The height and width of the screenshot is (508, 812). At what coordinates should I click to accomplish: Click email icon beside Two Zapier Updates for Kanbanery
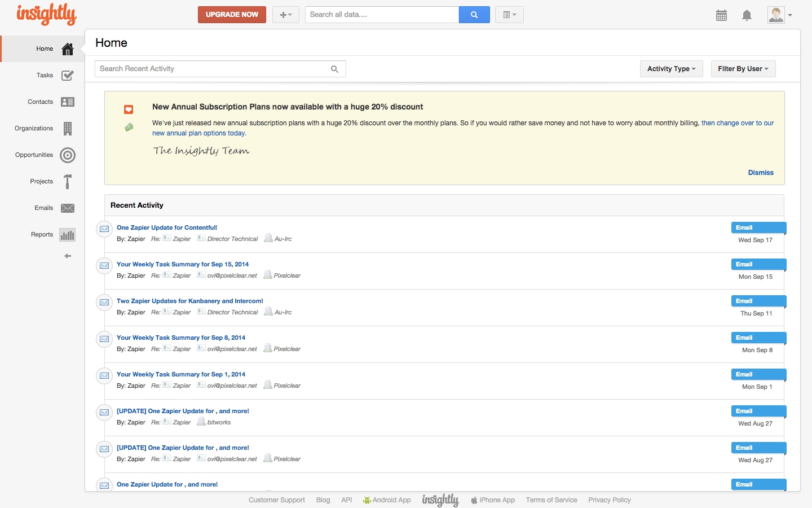[x=104, y=302]
